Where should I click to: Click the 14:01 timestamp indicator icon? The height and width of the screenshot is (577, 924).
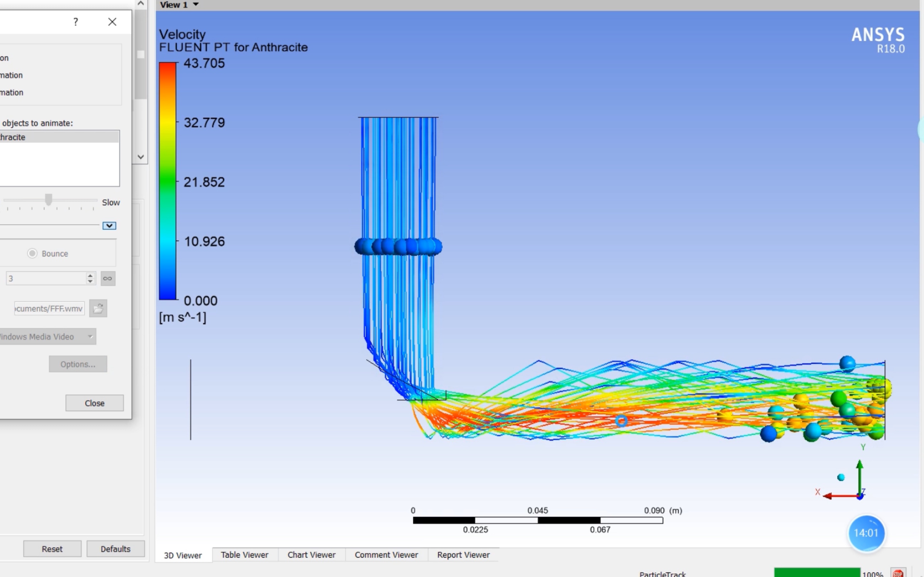coord(865,532)
